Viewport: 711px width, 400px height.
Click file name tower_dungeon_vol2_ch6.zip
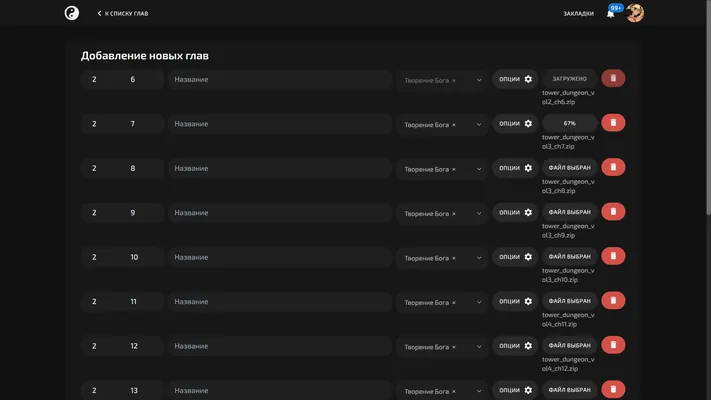click(568, 98)
